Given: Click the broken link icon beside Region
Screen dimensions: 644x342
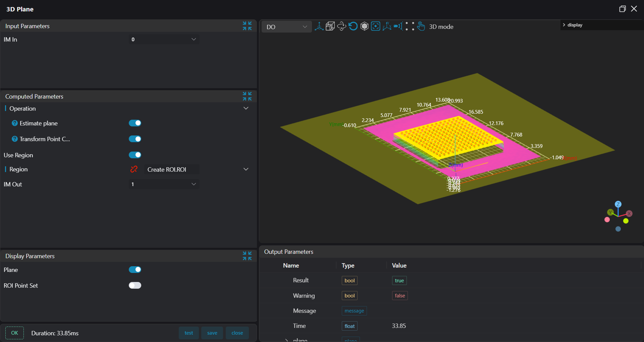Looking at the screenshot, I should coord(134,169).
